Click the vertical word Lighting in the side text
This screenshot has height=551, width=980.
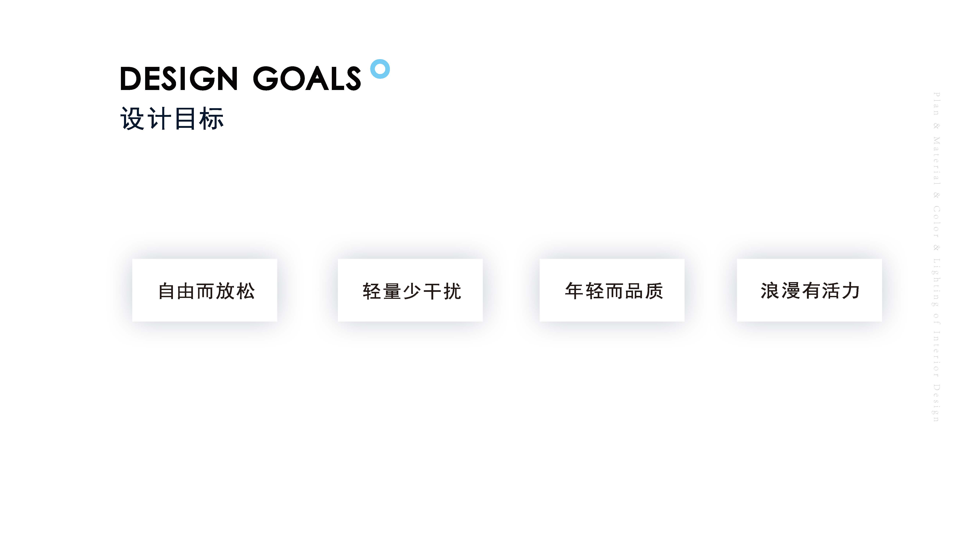tap(936, 282)
